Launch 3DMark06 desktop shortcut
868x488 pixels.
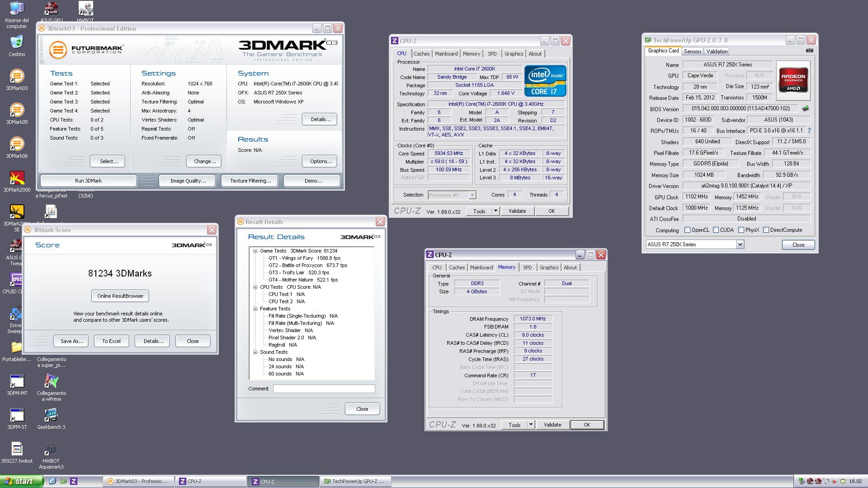[17, 148]
